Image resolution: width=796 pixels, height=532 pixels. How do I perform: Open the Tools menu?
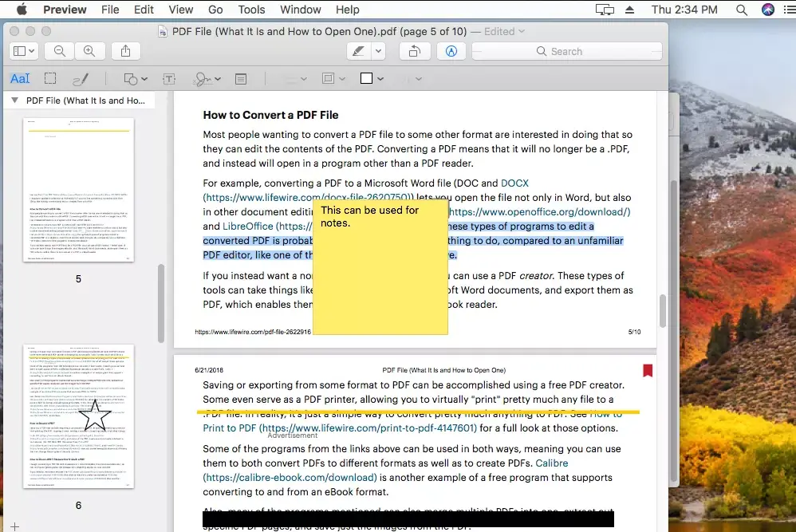pyautogui.click(x=251, y=10)
